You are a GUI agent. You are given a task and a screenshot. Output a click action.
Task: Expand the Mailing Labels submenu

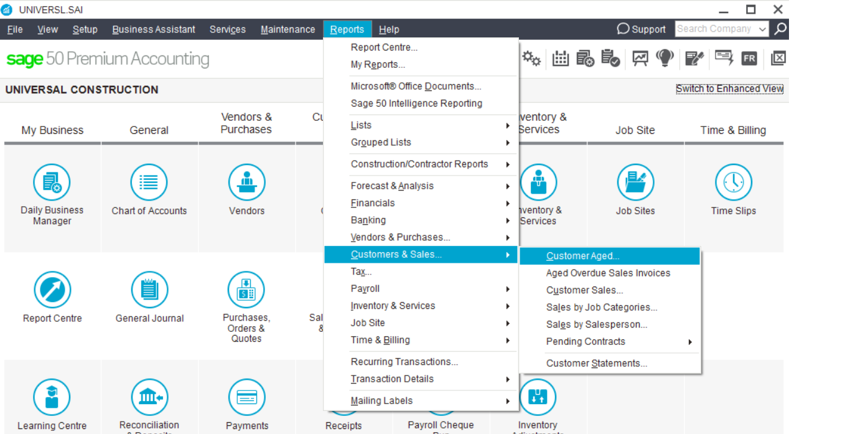421,400
